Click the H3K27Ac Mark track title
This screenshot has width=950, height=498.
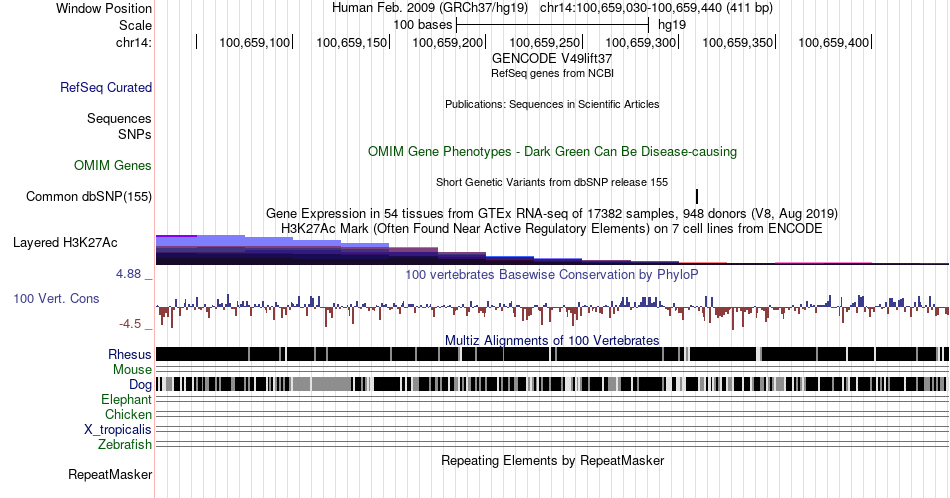pos(552,228)
